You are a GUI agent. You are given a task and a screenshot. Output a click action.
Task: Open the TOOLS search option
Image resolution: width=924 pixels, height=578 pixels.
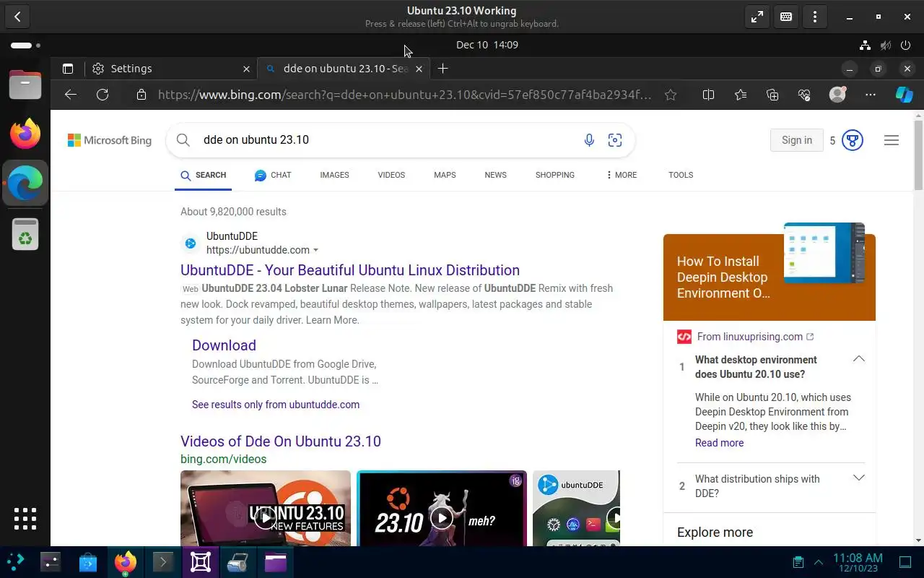[x=681, y=175]
